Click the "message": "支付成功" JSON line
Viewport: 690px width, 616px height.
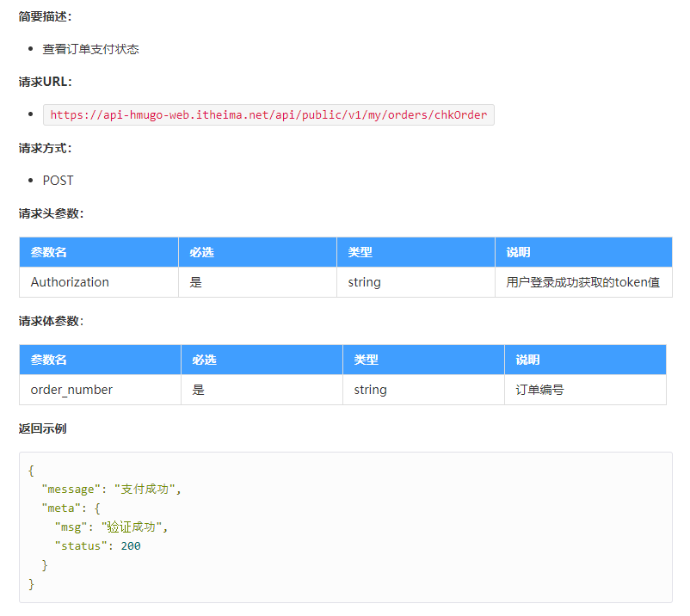tap(111, 490)
